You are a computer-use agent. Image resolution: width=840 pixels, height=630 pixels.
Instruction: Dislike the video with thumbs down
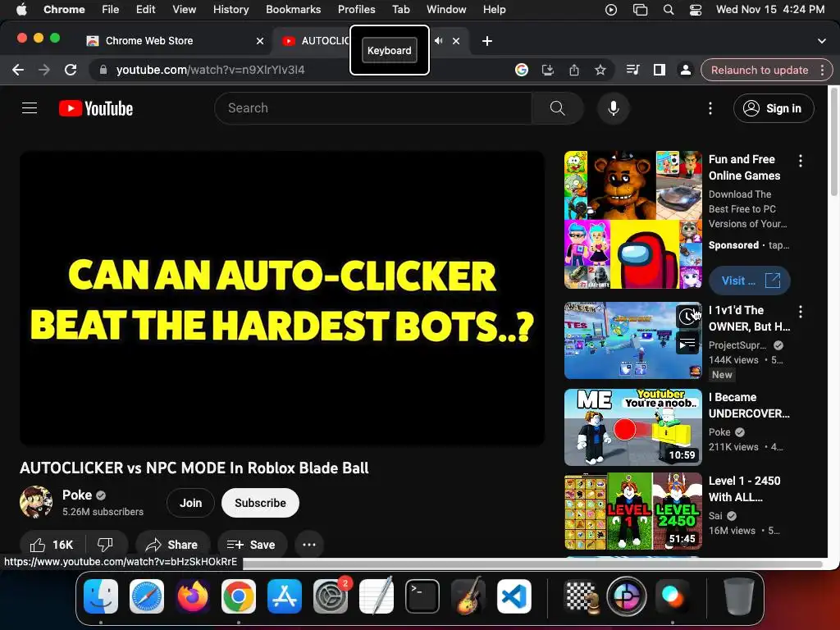pos(105,545)
